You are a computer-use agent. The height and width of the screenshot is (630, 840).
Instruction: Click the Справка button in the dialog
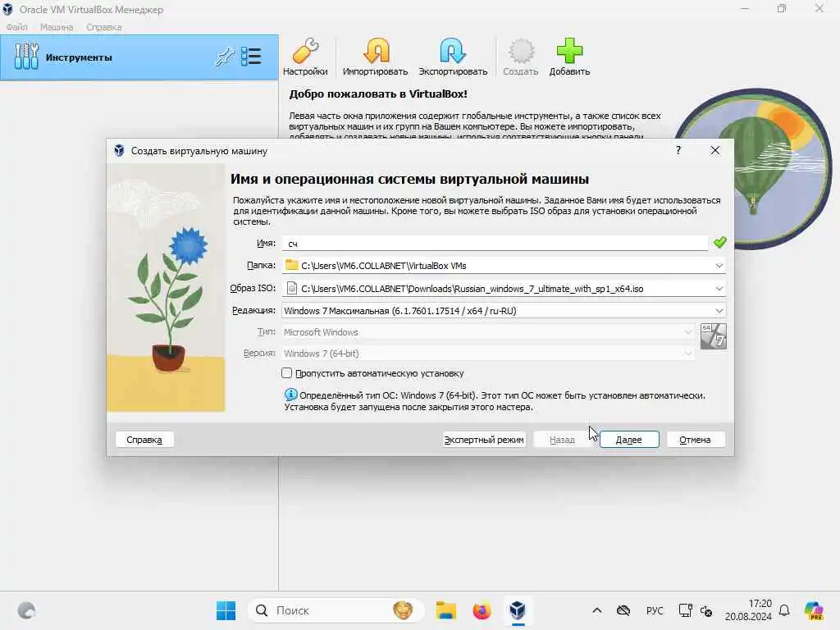[144, 440]
